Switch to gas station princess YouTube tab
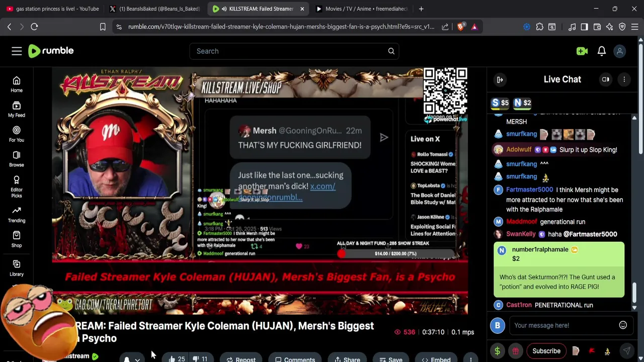 coord(53,9)
